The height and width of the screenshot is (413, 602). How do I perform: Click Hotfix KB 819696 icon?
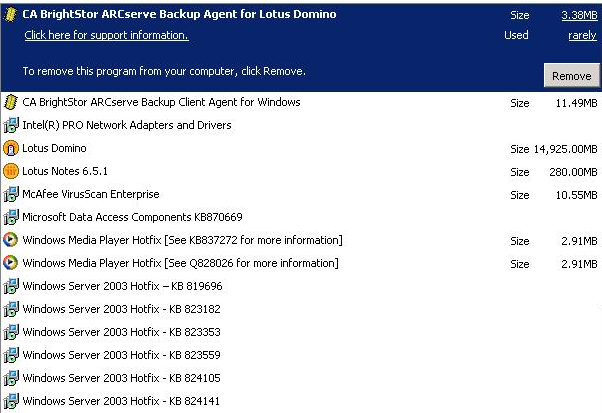[x=11, y=286]
